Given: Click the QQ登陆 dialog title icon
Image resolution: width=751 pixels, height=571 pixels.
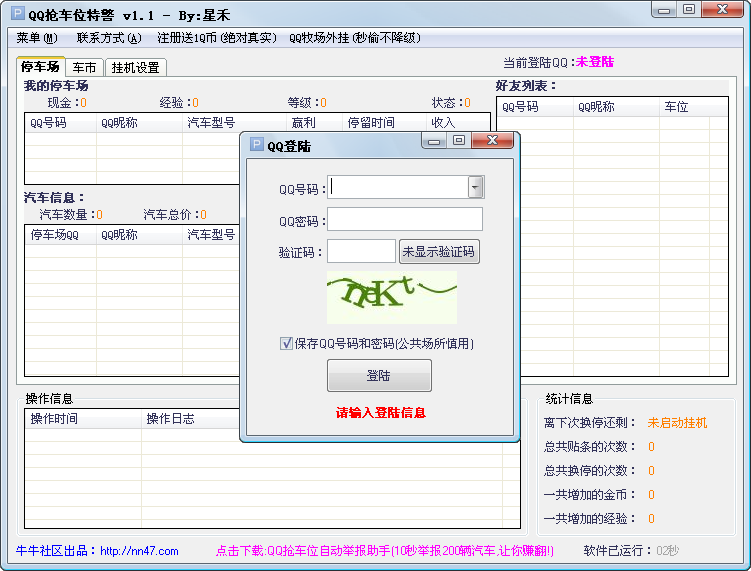Looking at the screenshot, I should (x=257, y=144).
